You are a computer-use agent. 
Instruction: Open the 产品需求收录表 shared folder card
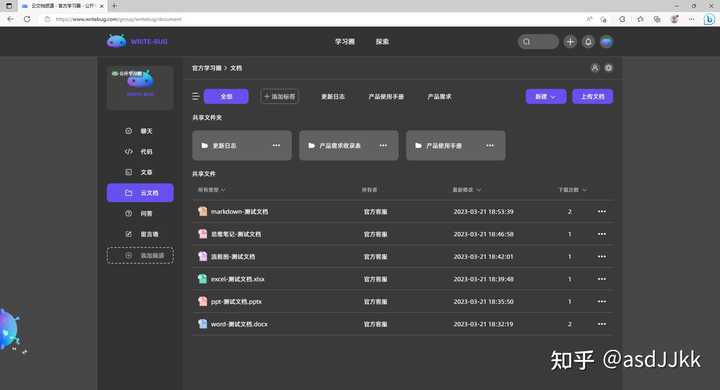(x=349, y=146)
